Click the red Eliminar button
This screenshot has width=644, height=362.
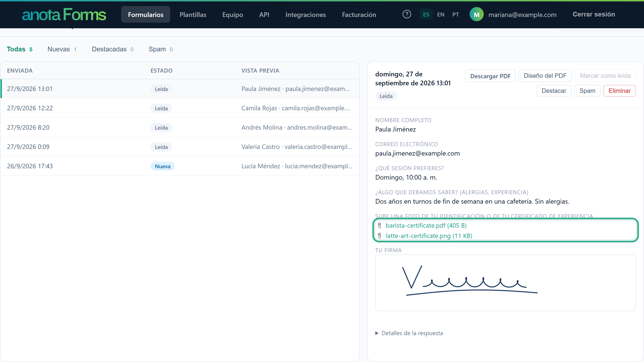(x=619, y=90)
